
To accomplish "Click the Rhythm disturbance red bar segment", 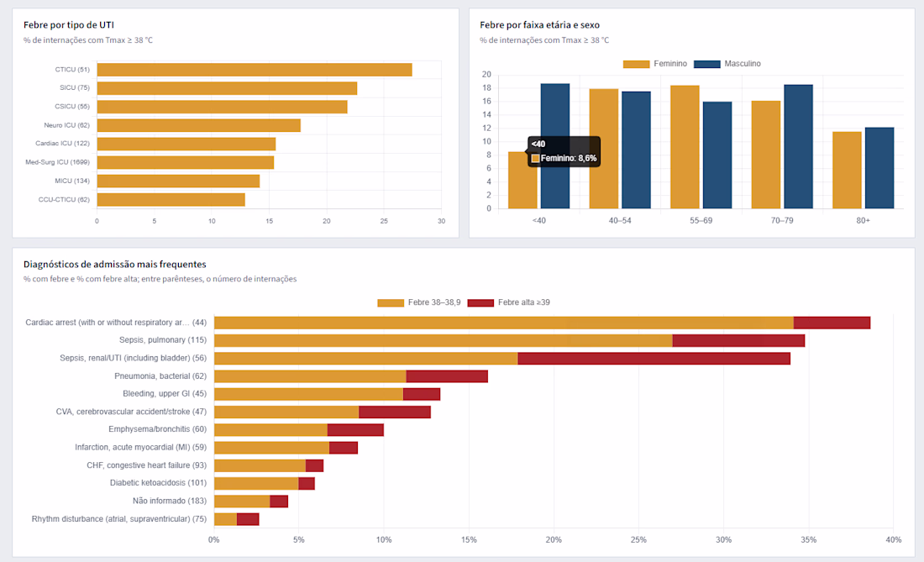I will [x=248, y=519].
